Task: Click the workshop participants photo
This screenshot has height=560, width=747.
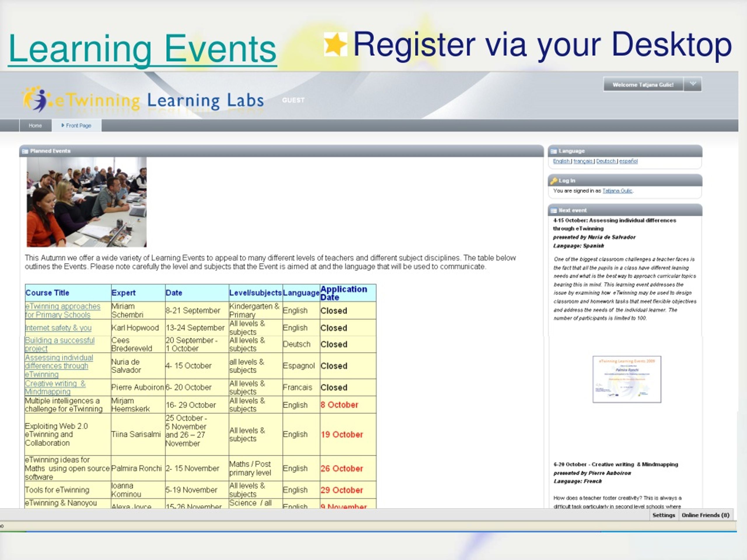Action: click(87, 202)
